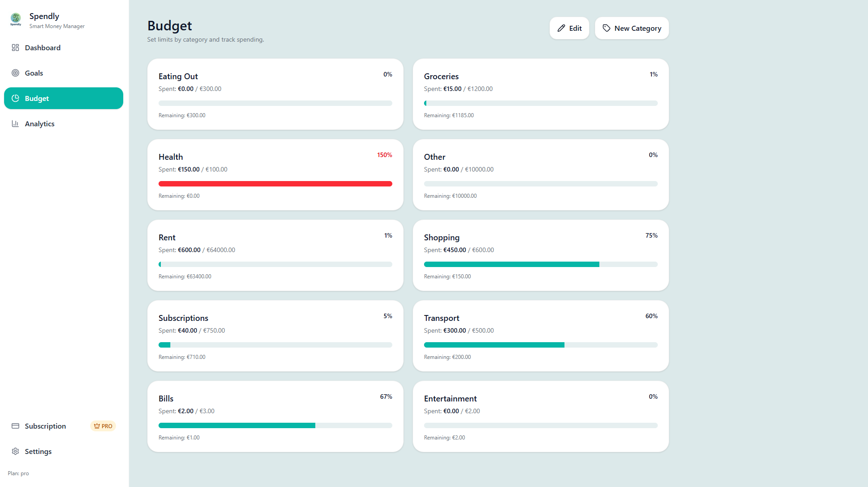The image size is (868, 487).
Task: Select the Transport budget card
Action: 541,336
